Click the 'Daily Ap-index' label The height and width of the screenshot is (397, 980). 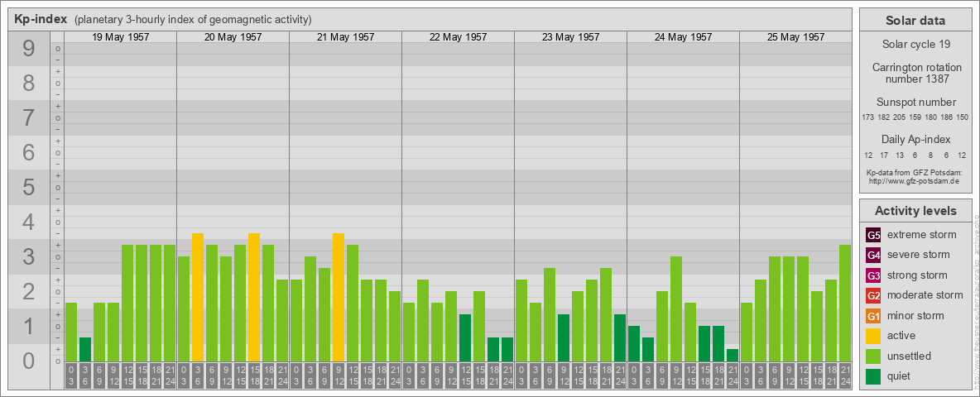pos(915,139)
